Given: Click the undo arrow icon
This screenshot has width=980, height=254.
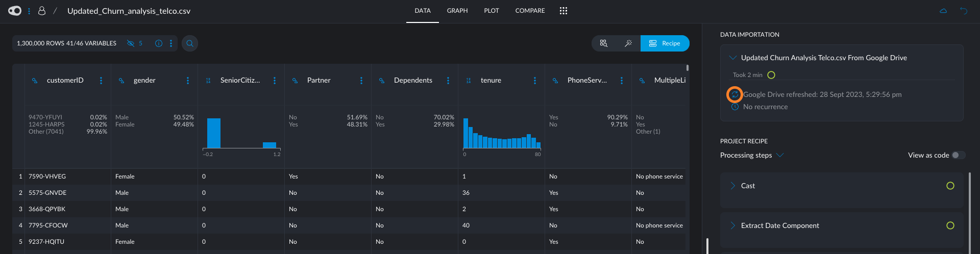Looking at the screenshot, I should tap(963, 11).
